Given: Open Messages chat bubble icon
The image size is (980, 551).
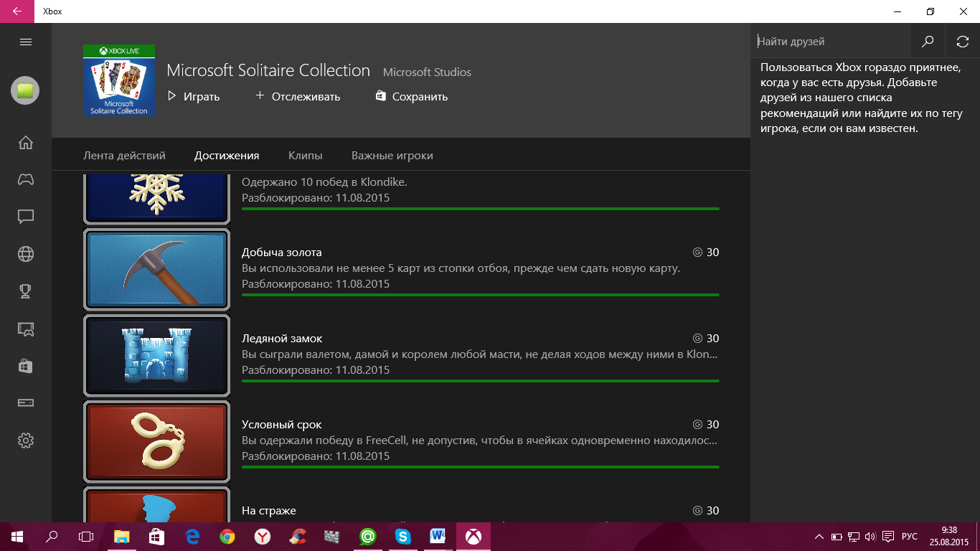Looking at the screenshot, I should [x=26, y=217].
